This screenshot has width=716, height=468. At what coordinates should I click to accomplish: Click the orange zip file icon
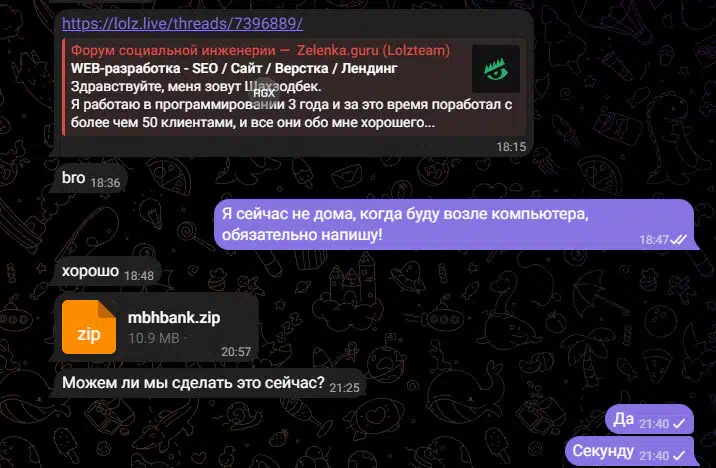pos(89,327)
